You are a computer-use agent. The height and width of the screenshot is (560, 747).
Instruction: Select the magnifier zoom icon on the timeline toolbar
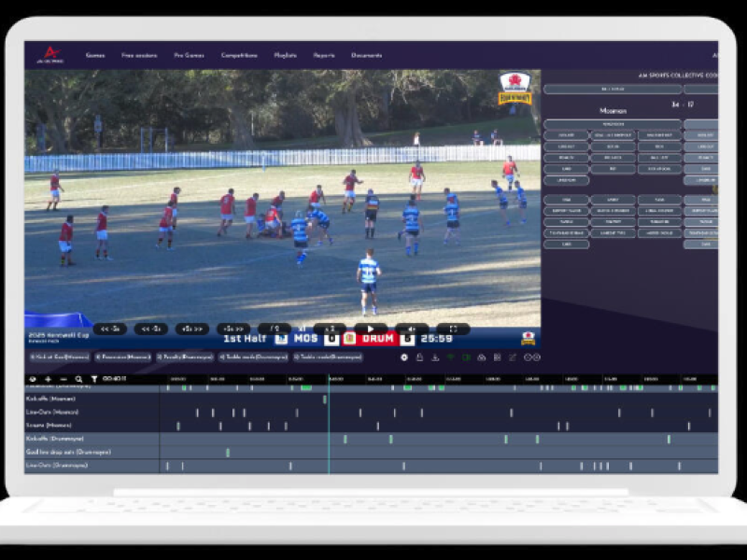(78, 378)
